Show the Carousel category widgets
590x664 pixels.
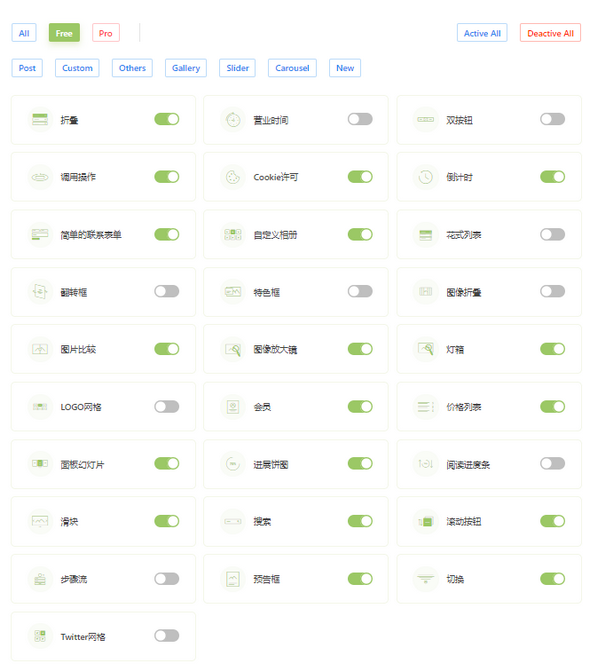click(x=292, y=68)
